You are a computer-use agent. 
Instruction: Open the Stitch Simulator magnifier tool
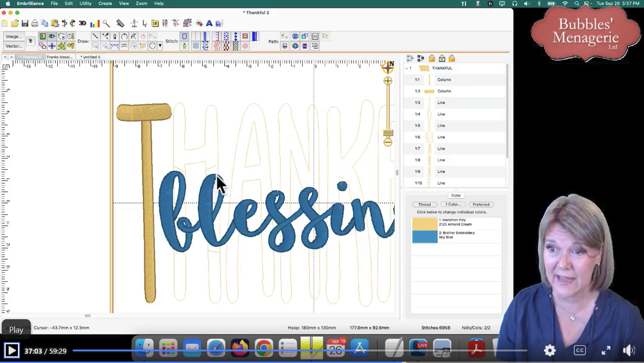click(x=106, y=23)
